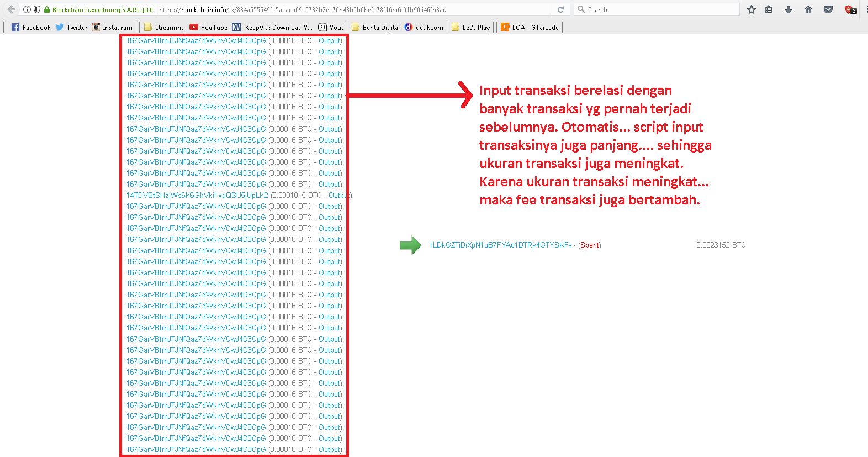
Task: Open recipient address 1LDkGZTiDrXpN1uB7FYAo1DTRy4GTYSKFv
Action: (500, 245)
